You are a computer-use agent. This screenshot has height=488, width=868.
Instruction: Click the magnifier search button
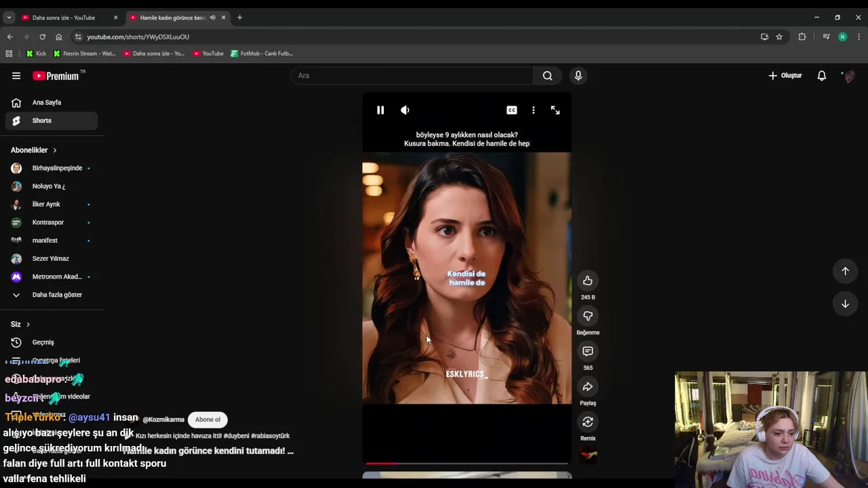click(x=547, y=75)
